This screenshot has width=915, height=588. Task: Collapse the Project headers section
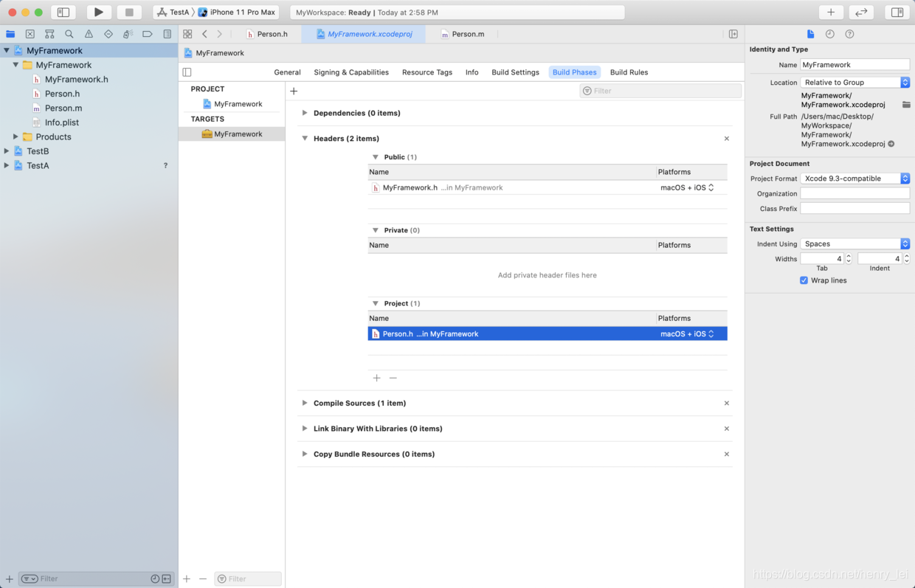[x=376, y=303]
